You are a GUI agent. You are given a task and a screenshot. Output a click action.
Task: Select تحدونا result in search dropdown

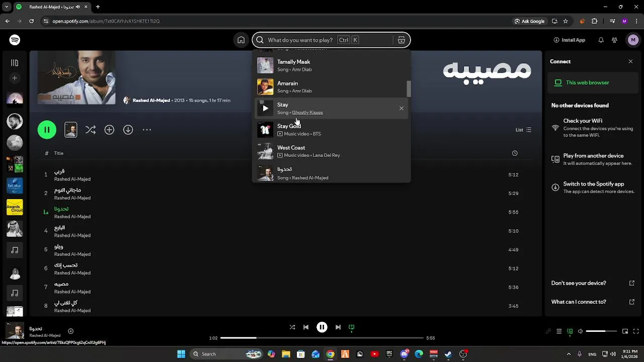tap(332, 173)
